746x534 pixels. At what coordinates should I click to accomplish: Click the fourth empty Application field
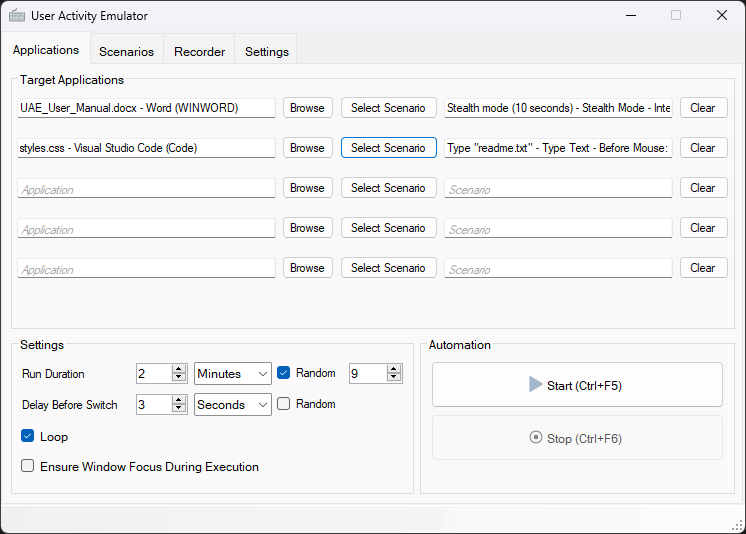point(146,228)
